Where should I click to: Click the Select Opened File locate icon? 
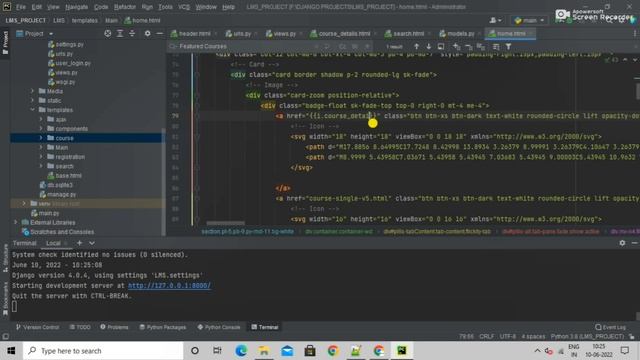coord(108,33)
